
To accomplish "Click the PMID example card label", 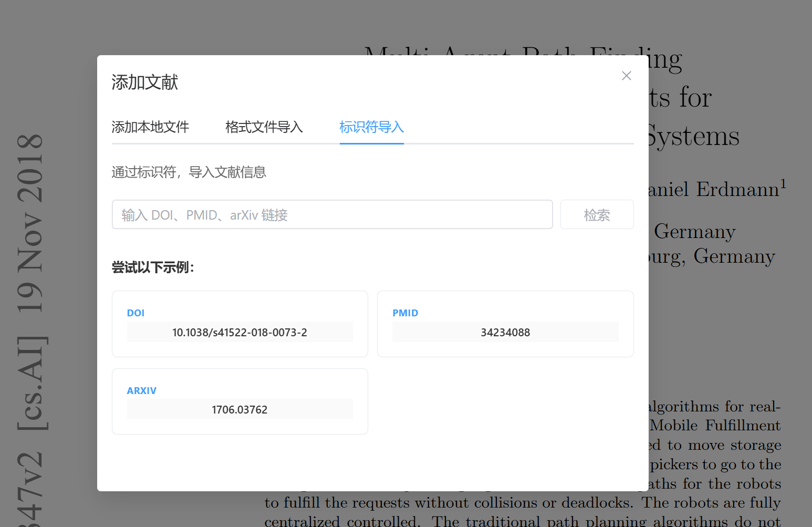I will [x=405, y=313].
